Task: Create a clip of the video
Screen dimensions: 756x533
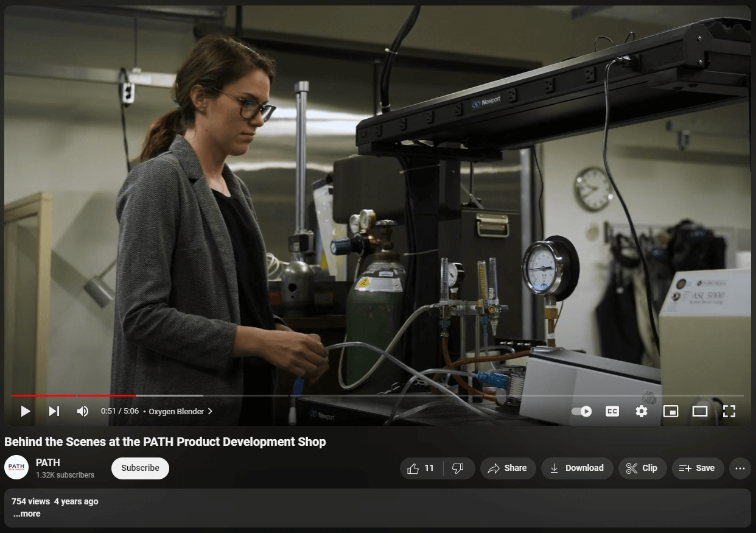Action: (x=642, y=468)
